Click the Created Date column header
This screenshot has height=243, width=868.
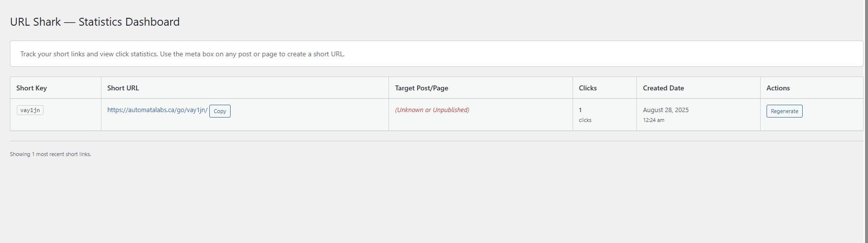pos(664,88)
